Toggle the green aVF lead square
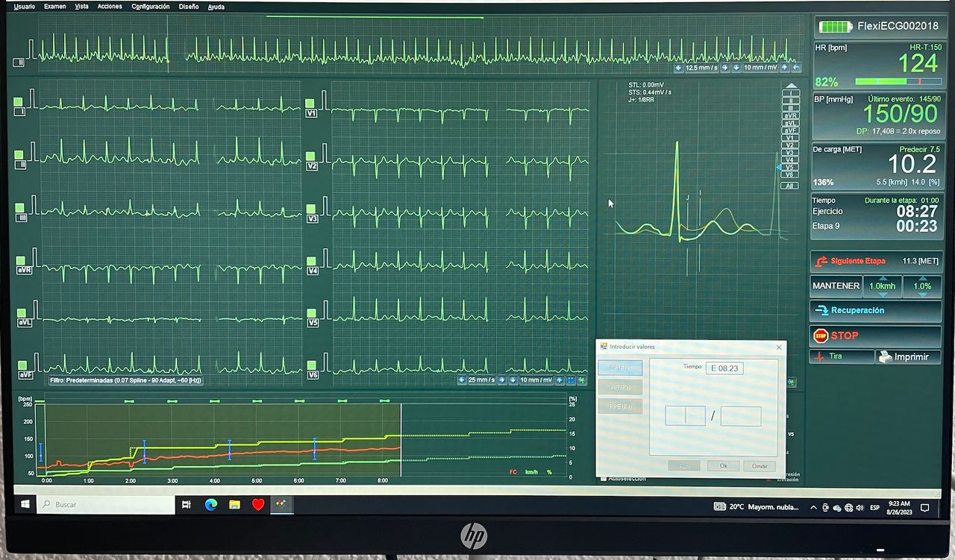Viewport: 955px width, 560px height. (x=19, y=364)
